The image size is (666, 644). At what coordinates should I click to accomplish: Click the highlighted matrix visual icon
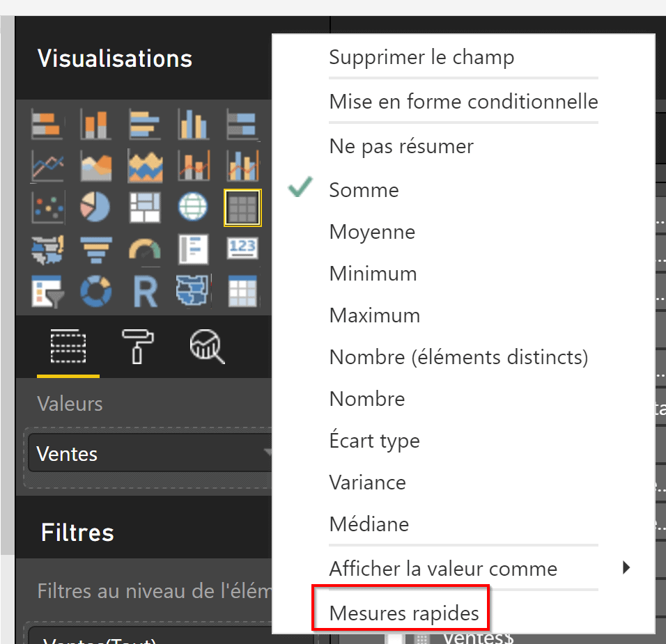tap(242, 207)
